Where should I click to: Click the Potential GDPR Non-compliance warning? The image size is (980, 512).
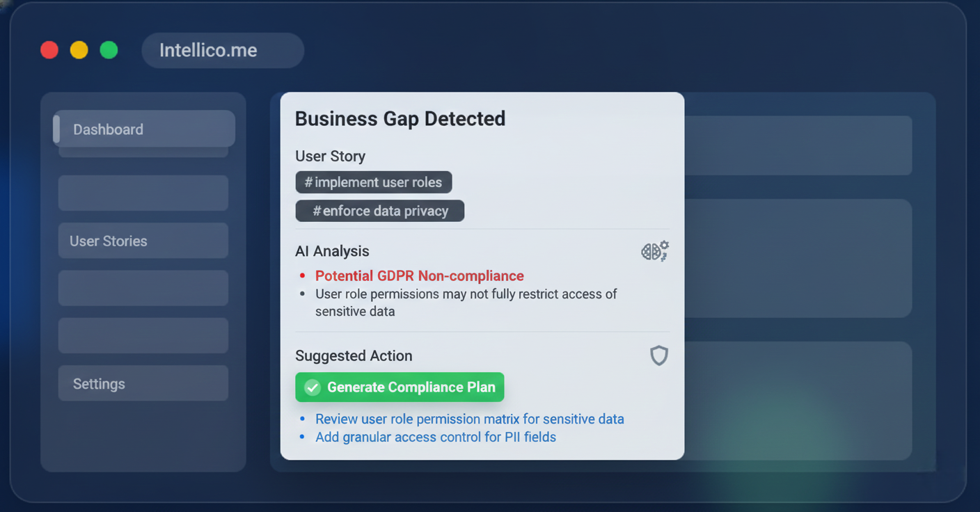coord(420,275)
